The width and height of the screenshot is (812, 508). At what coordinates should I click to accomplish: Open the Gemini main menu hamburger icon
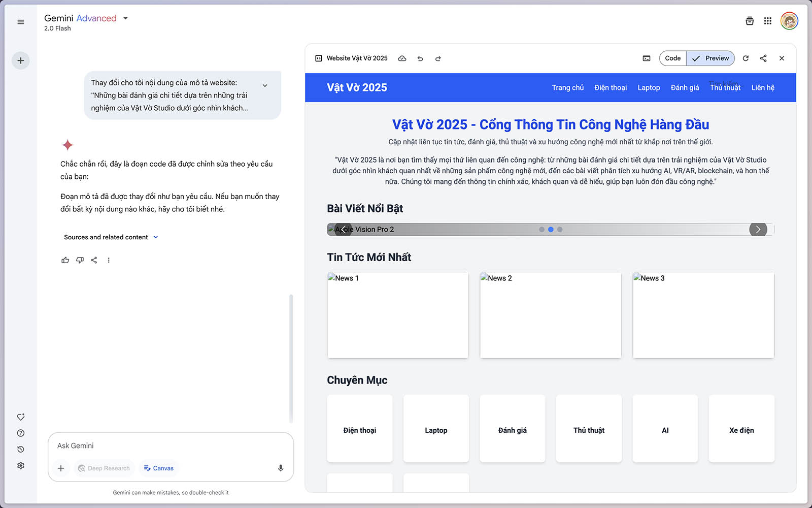(21, 22)
